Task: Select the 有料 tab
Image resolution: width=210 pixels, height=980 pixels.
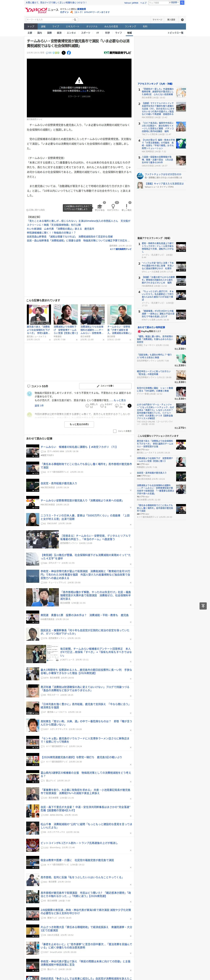Action: tap(145, 26)
